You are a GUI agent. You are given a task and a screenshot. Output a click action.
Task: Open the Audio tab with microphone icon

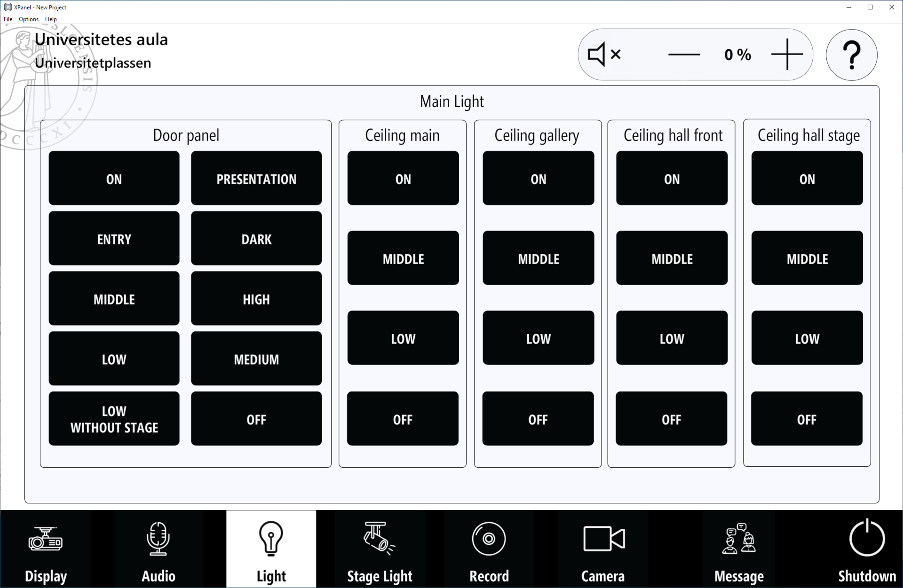pos(158,549)
